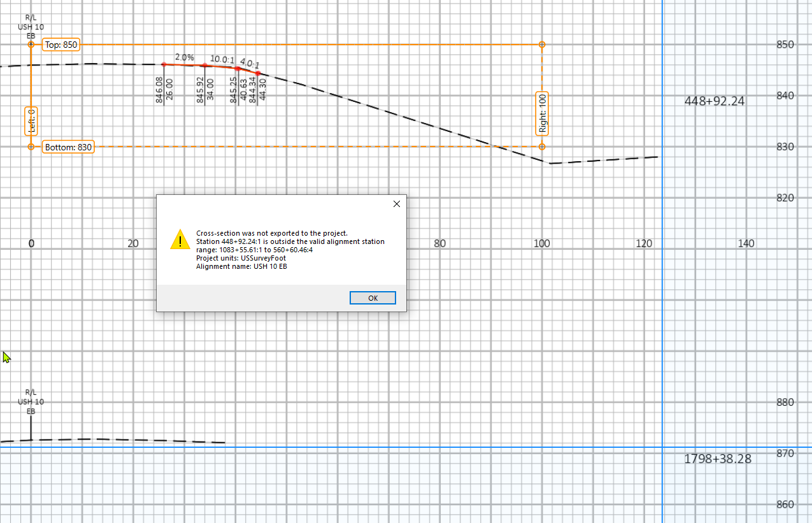Screen dimensions: 812x523
Task: Click the '840' elevation axis label
Action: click(x=785, y=96)
